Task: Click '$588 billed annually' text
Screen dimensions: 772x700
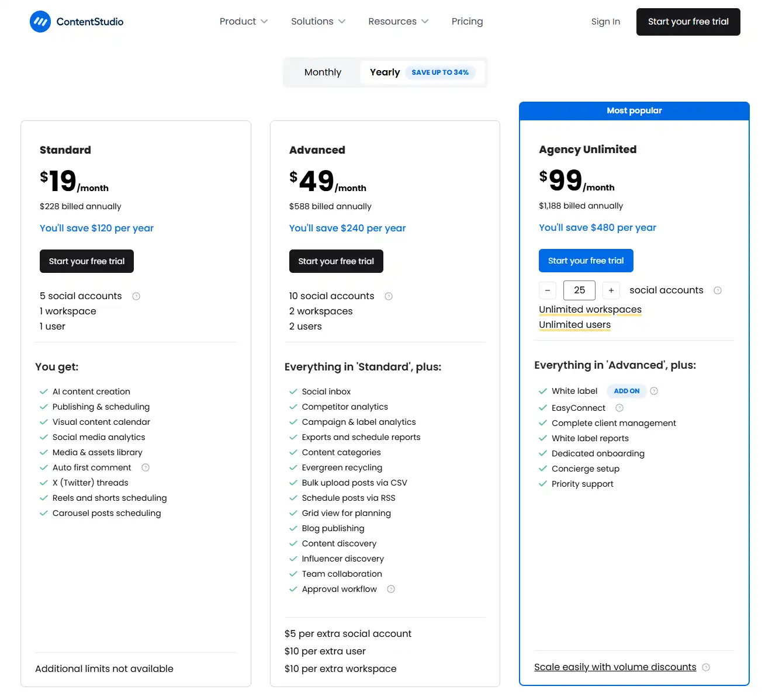Action: 330,206
